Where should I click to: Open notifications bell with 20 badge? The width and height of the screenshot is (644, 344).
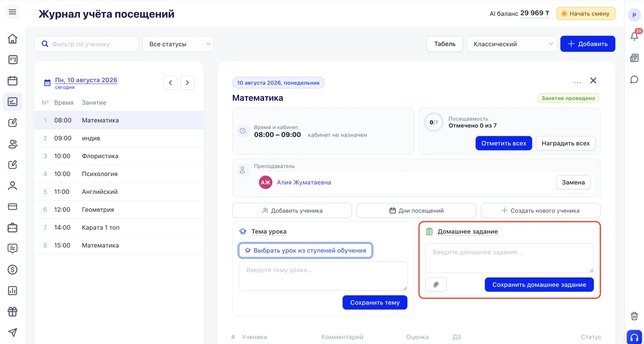pyautogui.click(x=634, y=36)
